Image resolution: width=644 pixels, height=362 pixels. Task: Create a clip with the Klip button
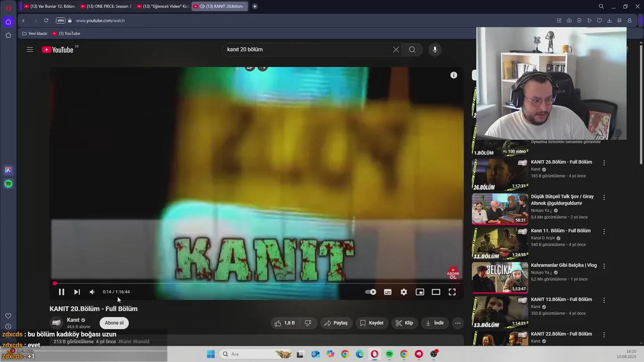pyautogui.click(x=405, y=323)
